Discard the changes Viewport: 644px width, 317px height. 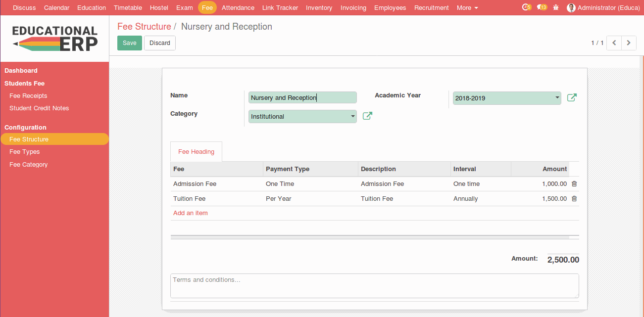(x=159, y=43)
